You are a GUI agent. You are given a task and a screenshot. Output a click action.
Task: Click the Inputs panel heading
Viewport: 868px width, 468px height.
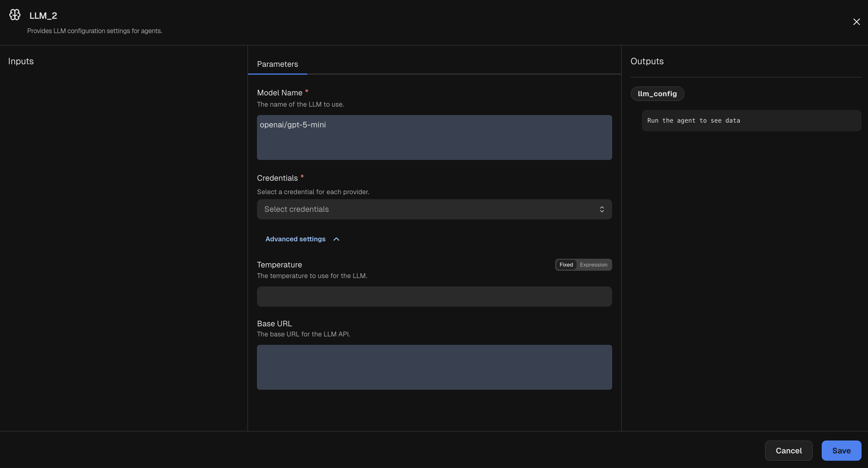click(x=21, y=61)
